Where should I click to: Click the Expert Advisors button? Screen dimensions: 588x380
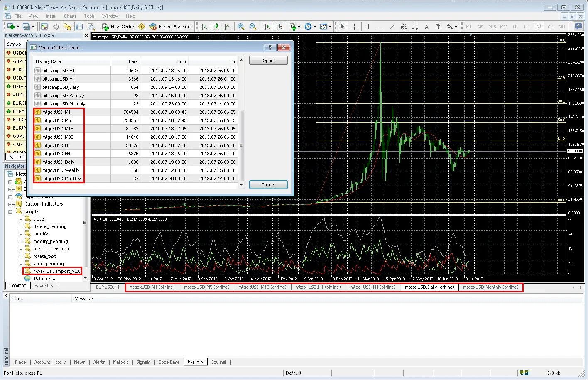[x=171, y=27]
